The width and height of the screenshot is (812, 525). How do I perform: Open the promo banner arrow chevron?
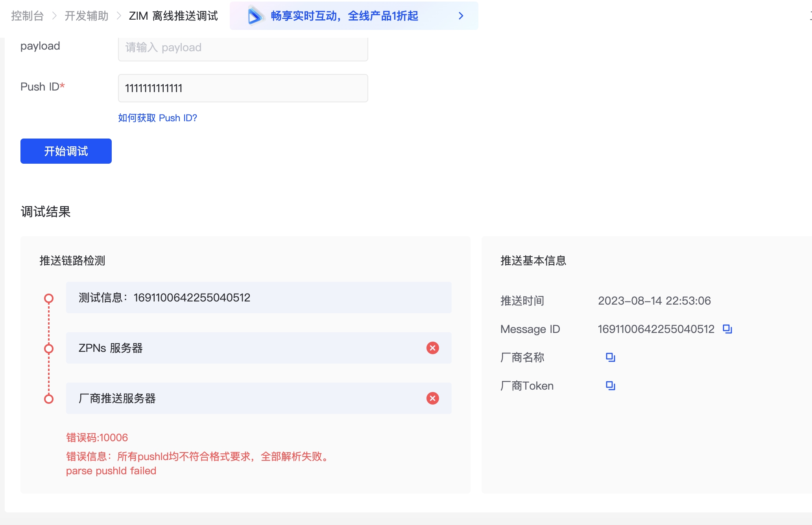click(461, 16)
